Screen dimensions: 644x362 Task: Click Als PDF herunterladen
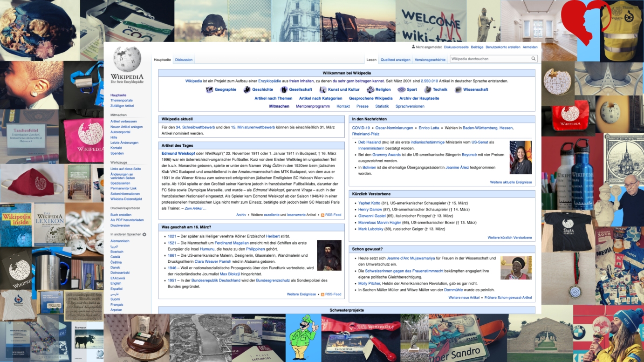[127, 220]
